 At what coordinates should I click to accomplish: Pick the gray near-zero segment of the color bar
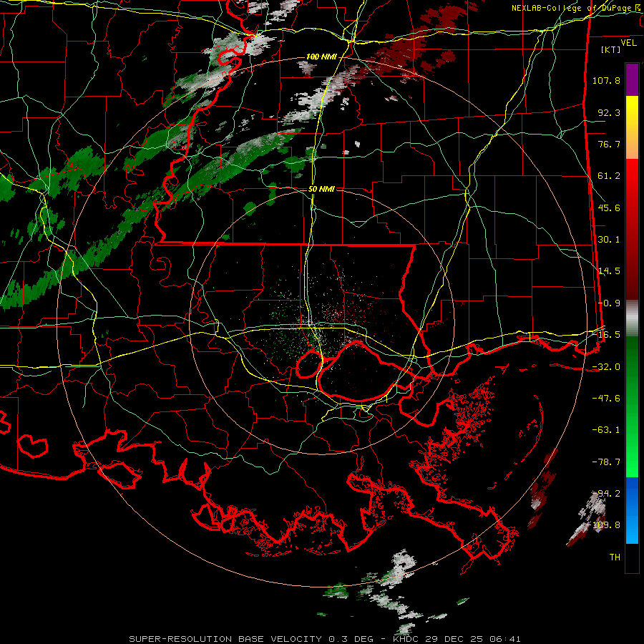(x=632, y=318)
